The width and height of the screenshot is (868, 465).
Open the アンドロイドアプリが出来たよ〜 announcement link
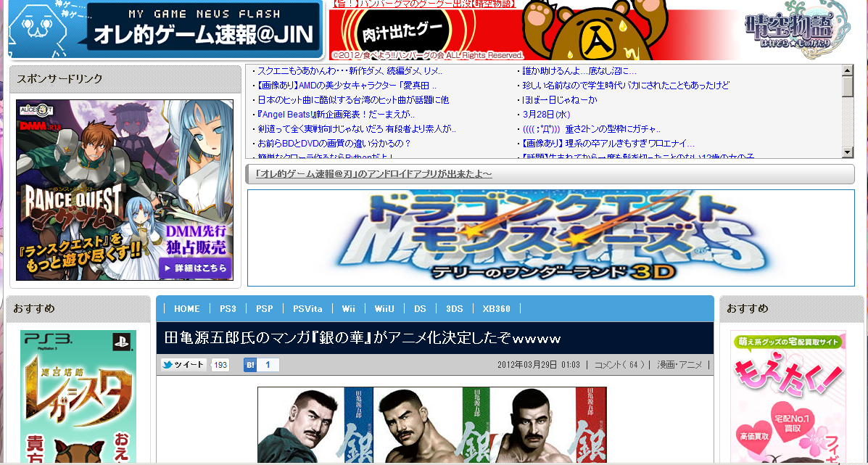(x=374, y=174)
